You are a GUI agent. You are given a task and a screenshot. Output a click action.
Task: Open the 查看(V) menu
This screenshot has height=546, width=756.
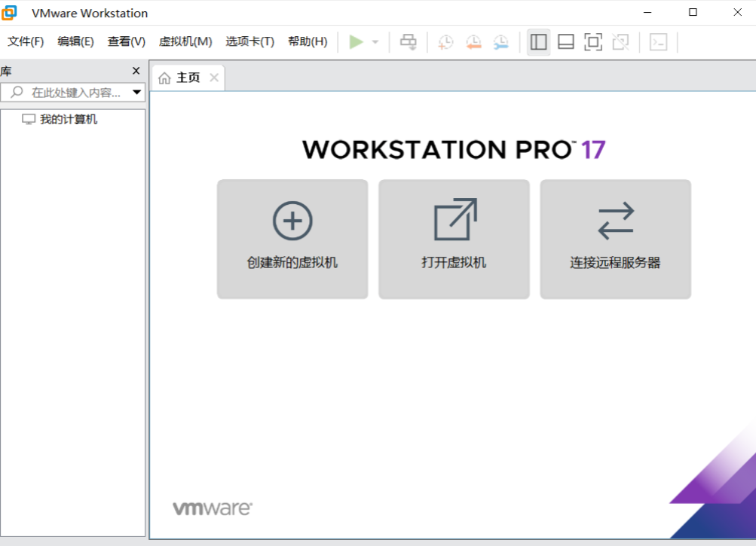127,41
